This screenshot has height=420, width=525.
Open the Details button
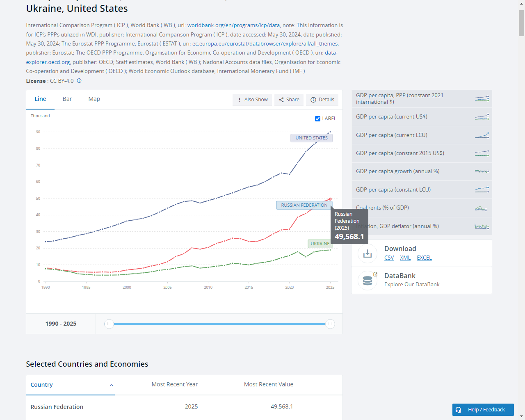point(322,100)
